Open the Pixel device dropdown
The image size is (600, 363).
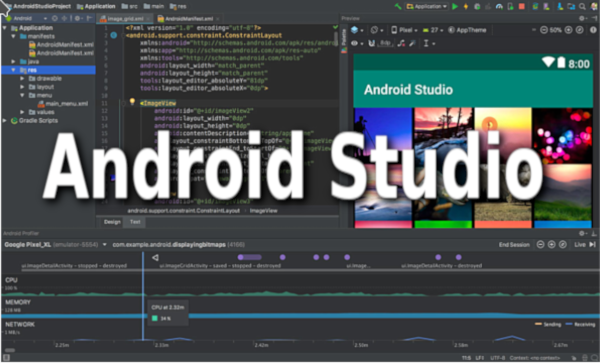(404, 30)
